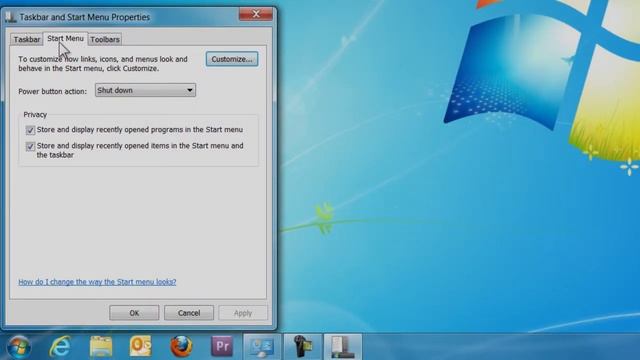Switch to the Taskbar tab
Viewport: 640px width, 360px height.
27,39
